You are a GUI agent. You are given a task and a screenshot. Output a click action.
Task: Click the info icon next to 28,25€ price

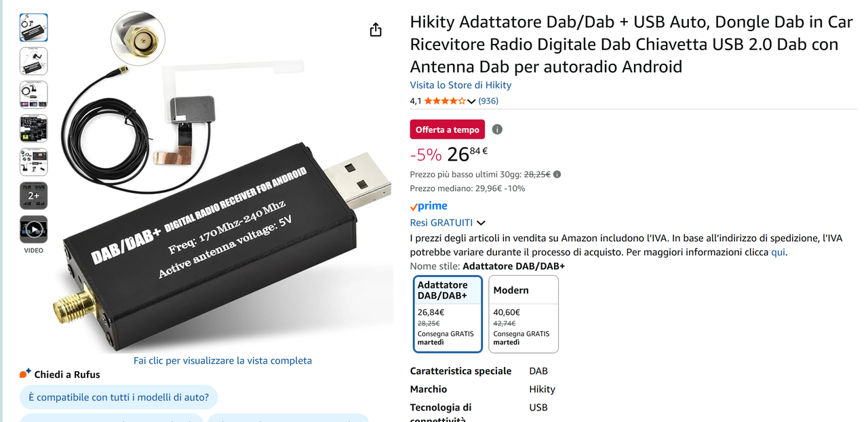point(557,174)
